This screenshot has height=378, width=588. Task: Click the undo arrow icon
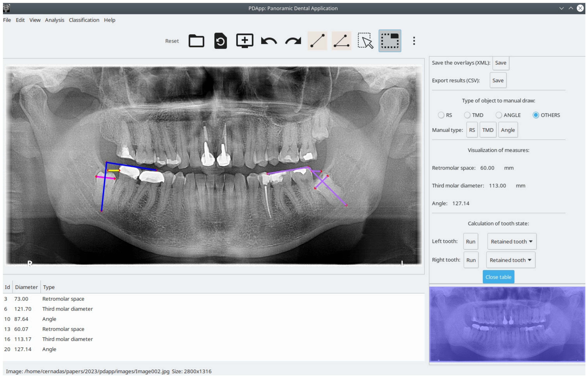(x=269, y=41)
